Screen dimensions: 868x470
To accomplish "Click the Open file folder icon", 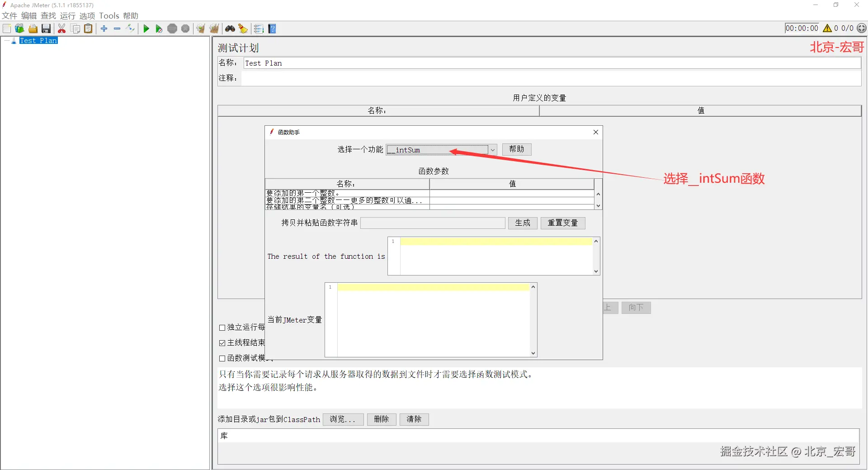I will pyautogui.click(x=33, y=28).
